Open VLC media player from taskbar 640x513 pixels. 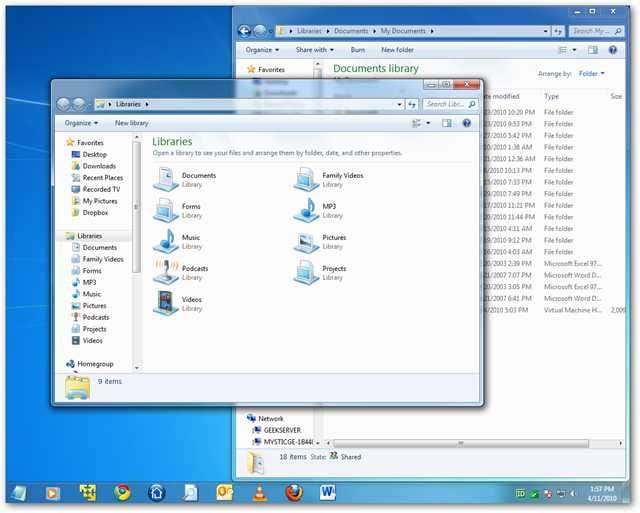pos(260,493)
